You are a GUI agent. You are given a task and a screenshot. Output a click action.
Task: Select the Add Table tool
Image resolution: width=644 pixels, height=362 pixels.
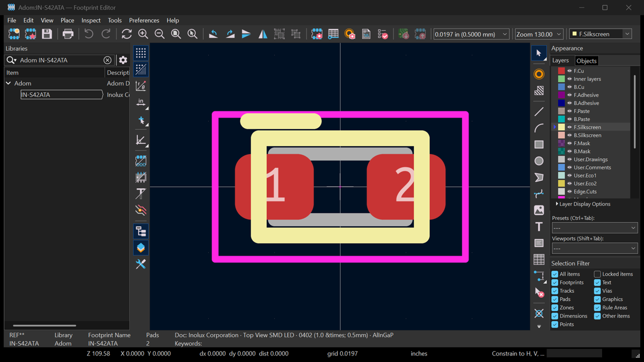pyautogui.click(x=539, y=260)
